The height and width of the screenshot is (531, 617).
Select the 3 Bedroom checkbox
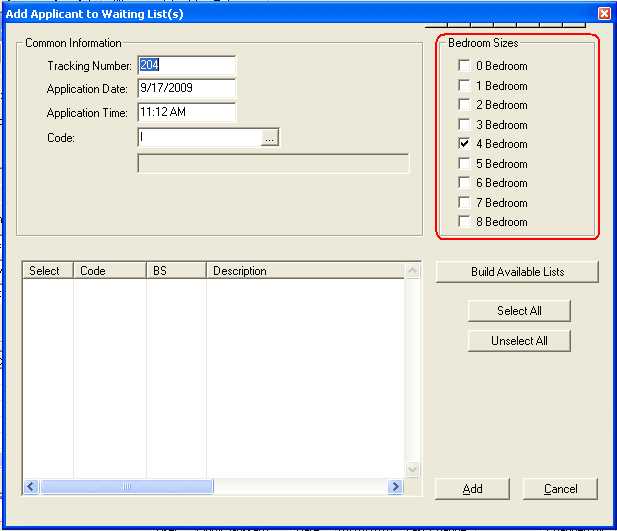click(x=464, y=125)
